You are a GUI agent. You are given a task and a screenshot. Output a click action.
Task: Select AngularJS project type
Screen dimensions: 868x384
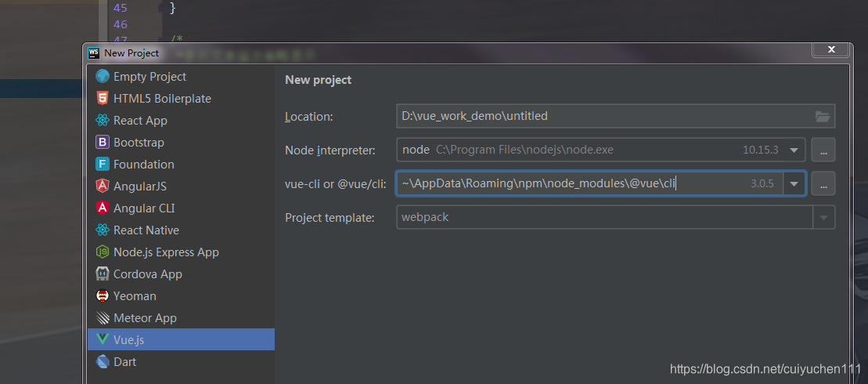point(181,187)
